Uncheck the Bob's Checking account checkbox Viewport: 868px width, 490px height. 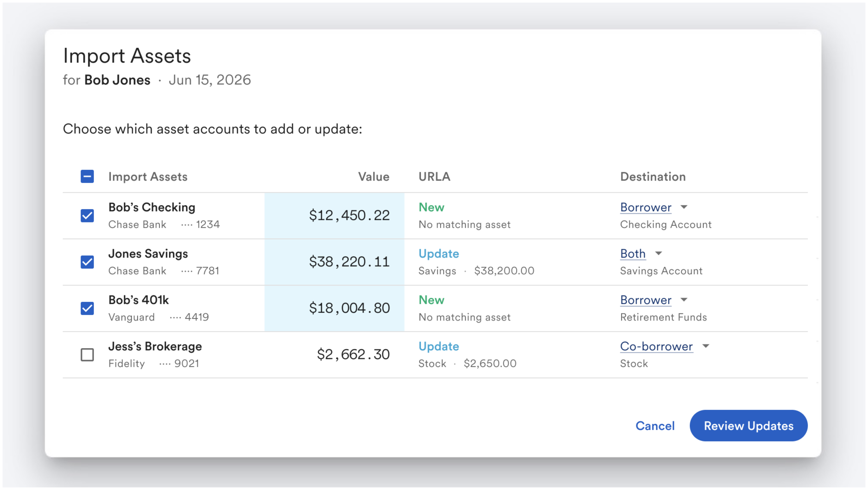point(87,216)
